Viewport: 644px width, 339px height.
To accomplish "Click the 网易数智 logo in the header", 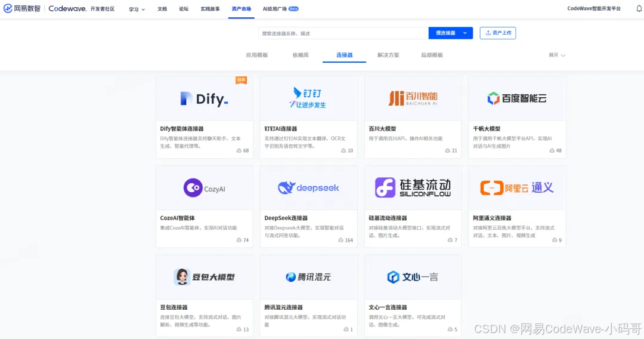I will pos(22,8).
